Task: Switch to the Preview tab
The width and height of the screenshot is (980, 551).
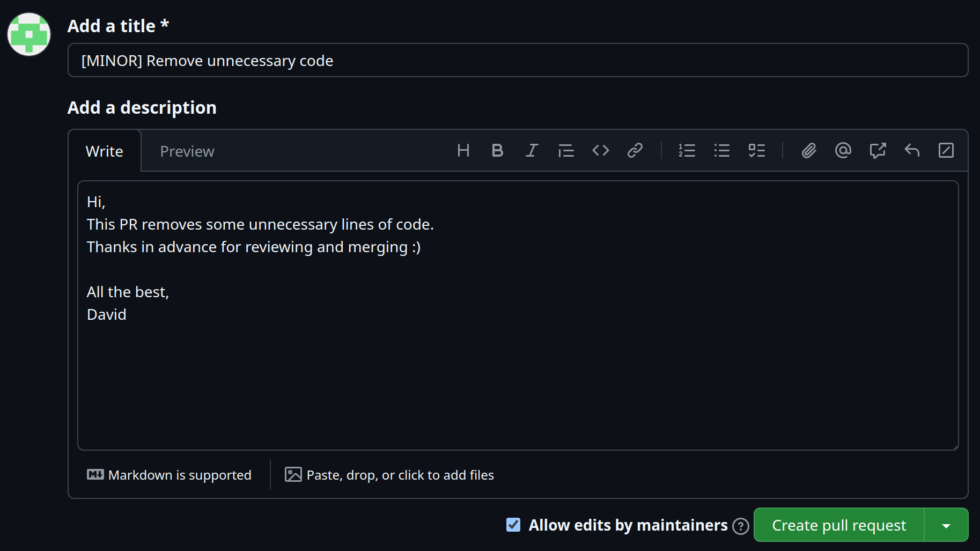Action: coord(187,151)
